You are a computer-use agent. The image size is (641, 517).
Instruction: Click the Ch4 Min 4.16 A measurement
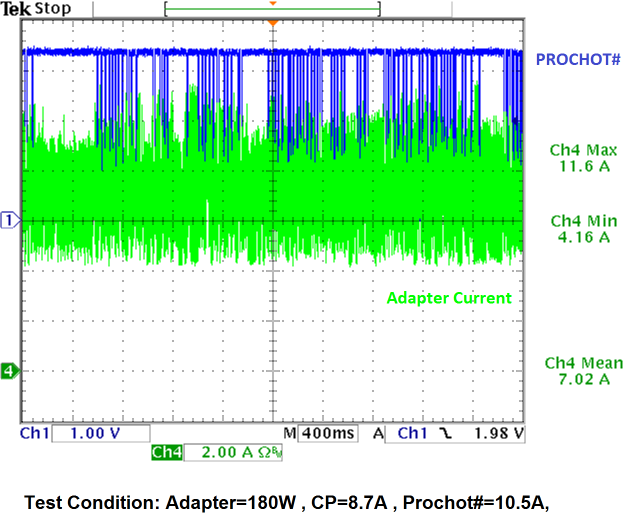[x=584, y=229]
